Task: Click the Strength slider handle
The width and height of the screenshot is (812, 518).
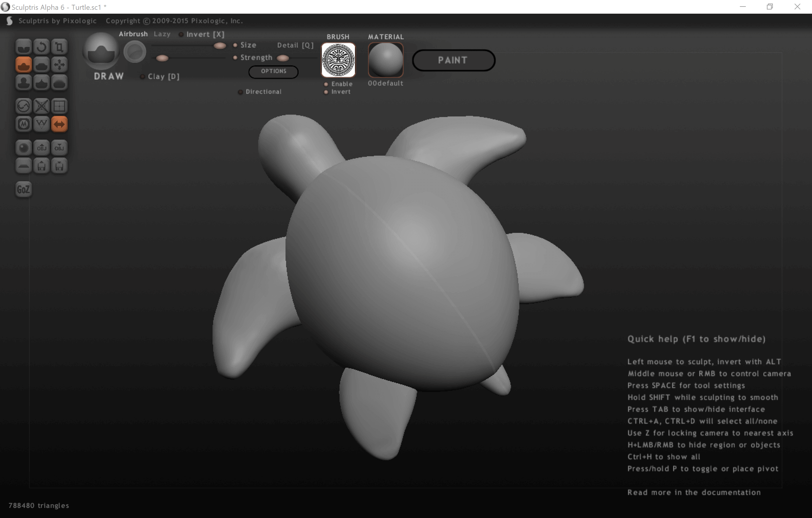Action: coord(162,58)
